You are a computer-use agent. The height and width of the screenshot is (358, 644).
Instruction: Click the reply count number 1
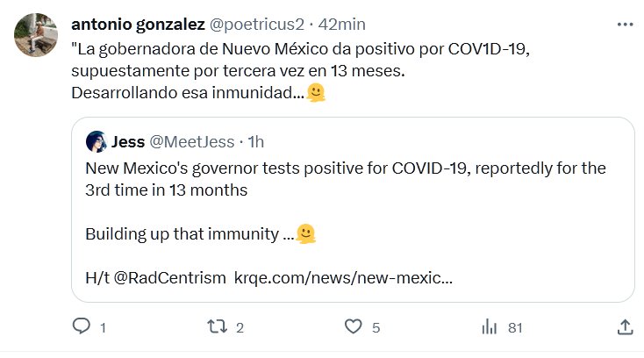pos(104,328)
